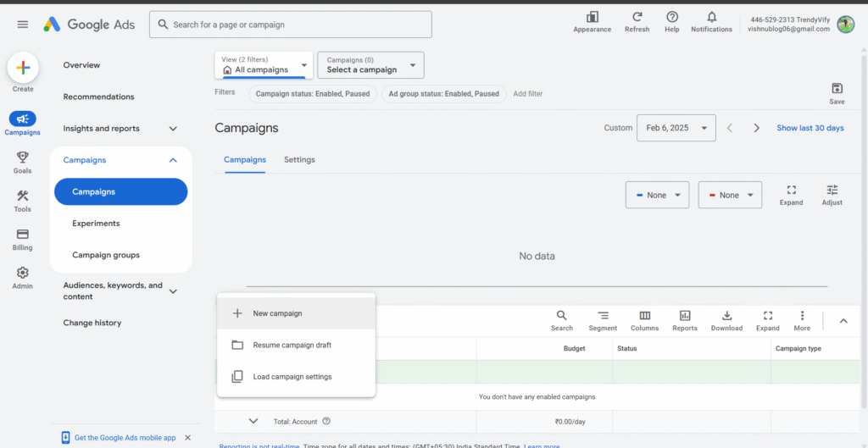The image size is (868, 448).
Task: Click the Create plus button
Action: pyautogui.click(x=23, y=68)
